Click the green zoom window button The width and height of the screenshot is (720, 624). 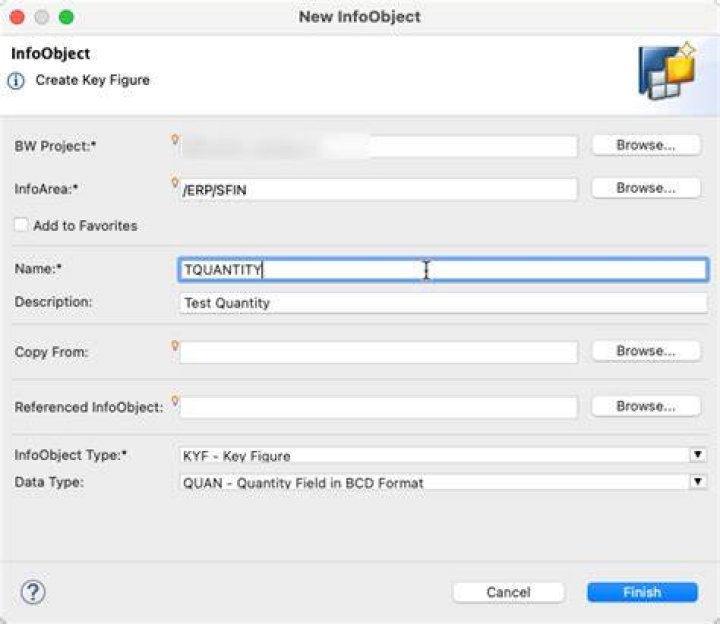coord(67,17)
